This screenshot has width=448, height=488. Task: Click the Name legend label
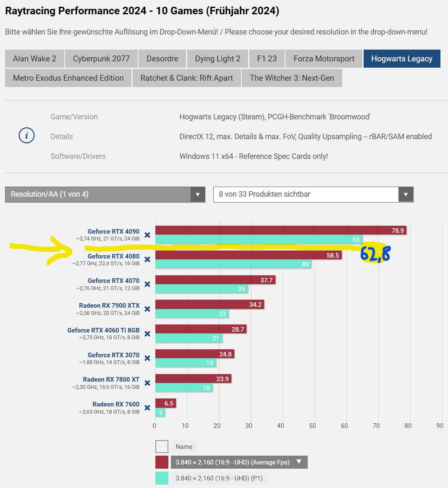click(184, 447)
